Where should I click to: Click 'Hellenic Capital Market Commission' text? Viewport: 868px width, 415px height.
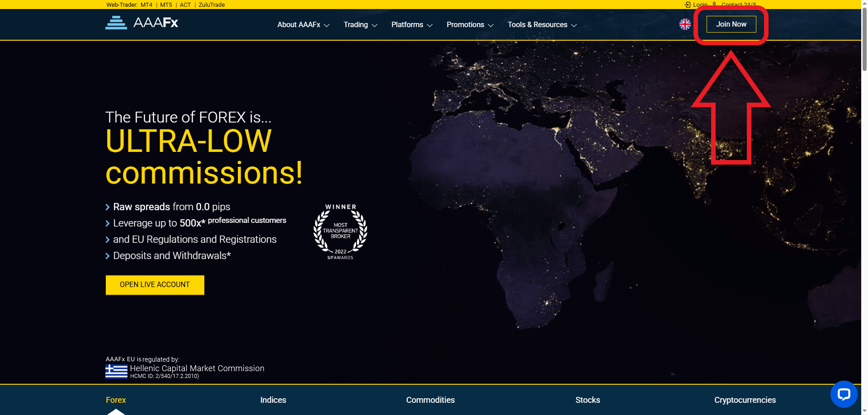click(x=197, y=368)
